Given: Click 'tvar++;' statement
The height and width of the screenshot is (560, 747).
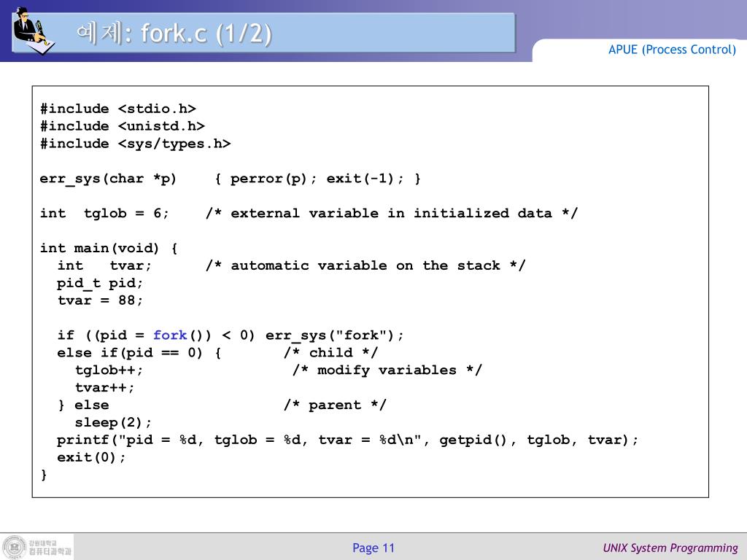Looking at the screenshot, I should [105, 388].
